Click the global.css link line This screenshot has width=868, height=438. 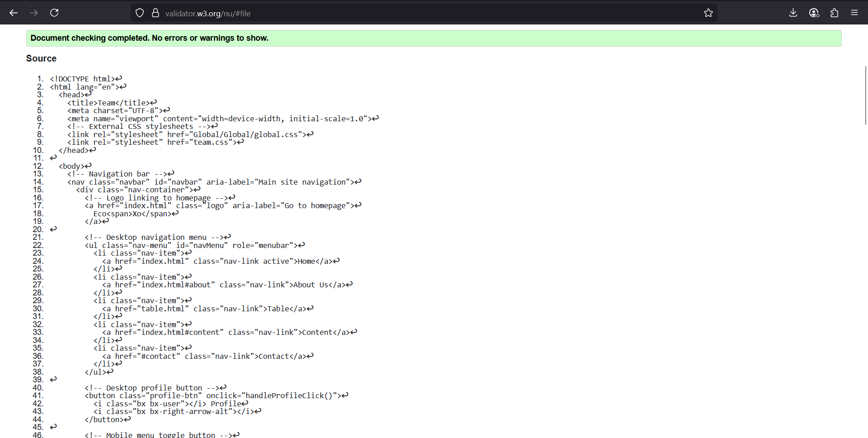coord(190,134)
